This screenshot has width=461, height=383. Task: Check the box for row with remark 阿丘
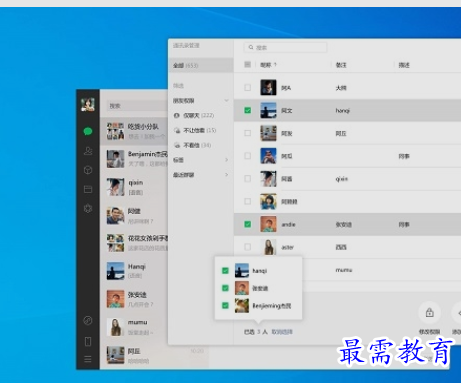point(248,133)
